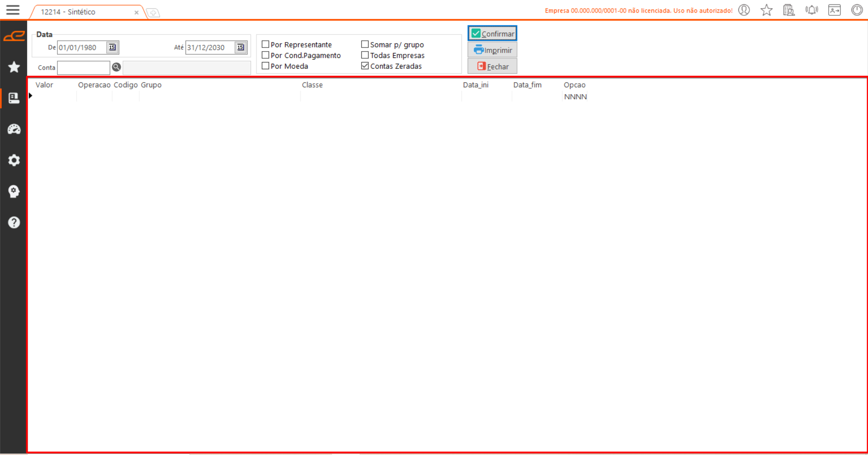Click the Imprimir button
868x455 pixels.
click(492, 50)
